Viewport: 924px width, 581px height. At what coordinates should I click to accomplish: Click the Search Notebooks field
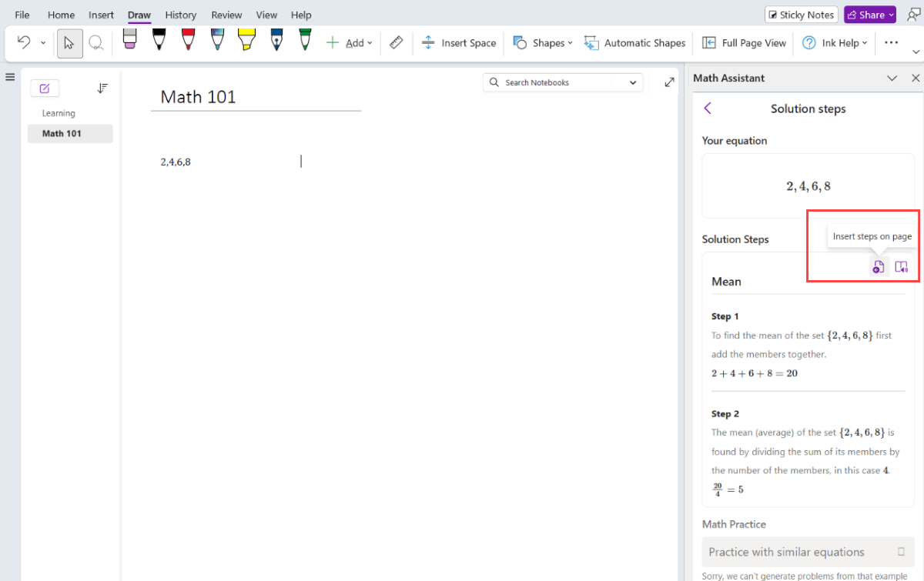tap(564, 82)
